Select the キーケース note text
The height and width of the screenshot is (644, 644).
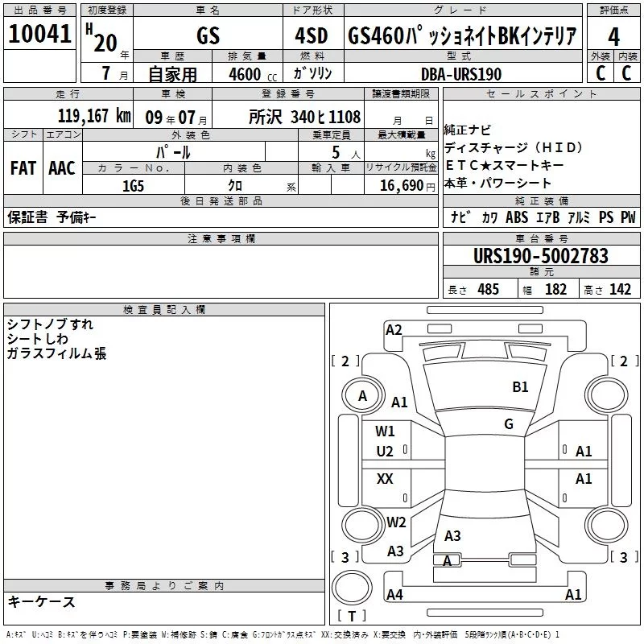(41, 602)
